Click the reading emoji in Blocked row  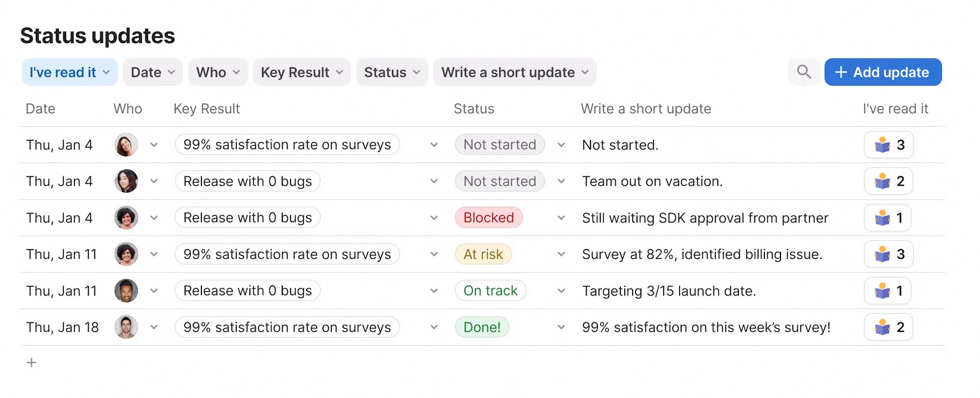tap(882, 218)
